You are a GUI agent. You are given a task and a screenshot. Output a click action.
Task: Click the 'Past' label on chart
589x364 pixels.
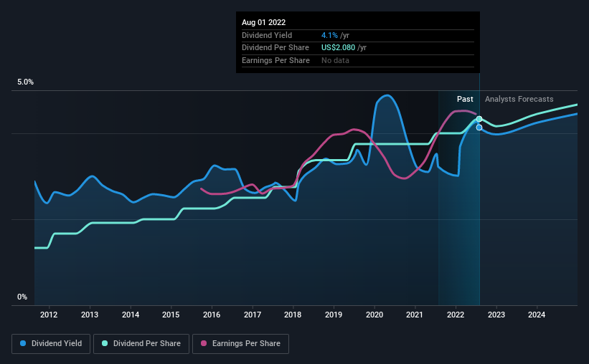coord(465,99)
